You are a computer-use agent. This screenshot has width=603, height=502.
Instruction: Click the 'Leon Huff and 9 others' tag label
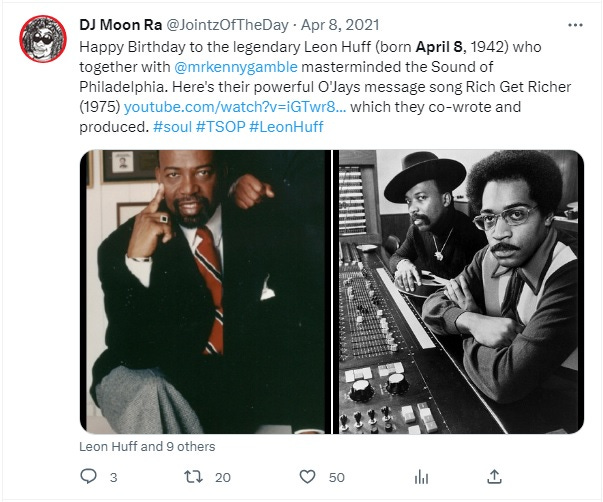point(147,447)
